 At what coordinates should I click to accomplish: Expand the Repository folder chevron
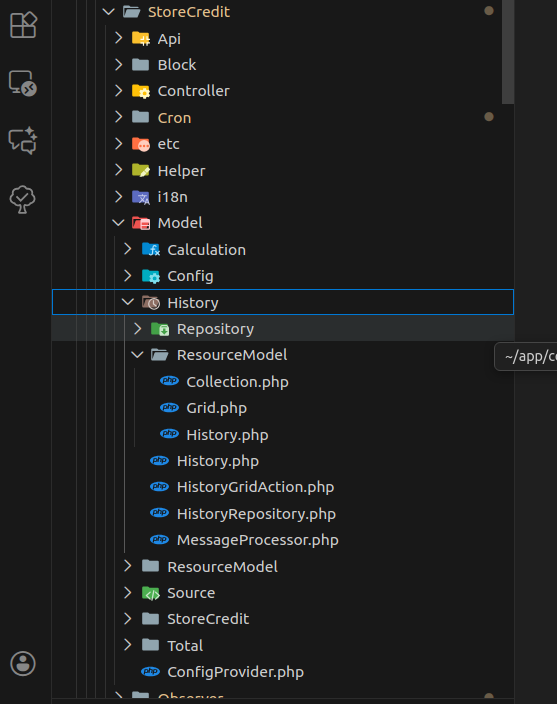pos(138,329)
